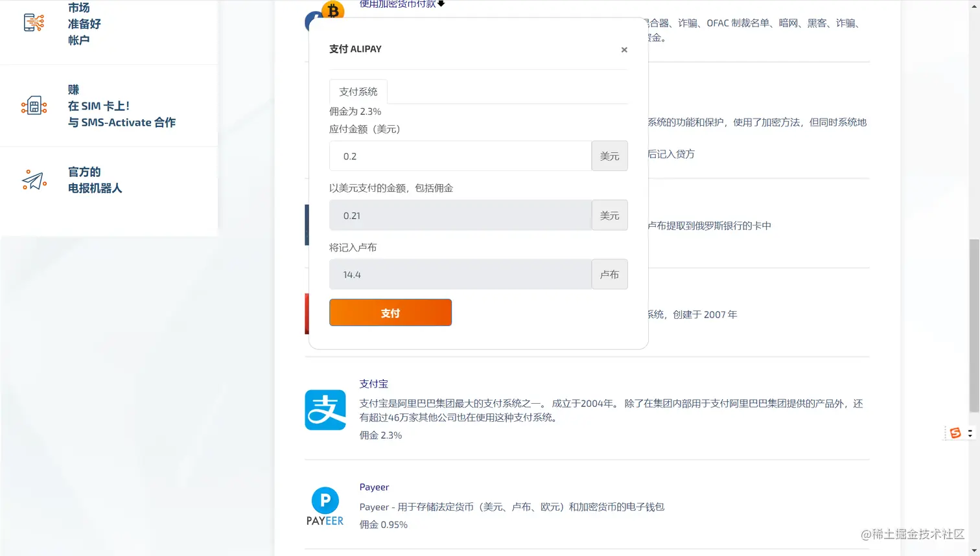
Task: Click the 美元 unit label beside 0.2
Action: [x=609, y=156]
